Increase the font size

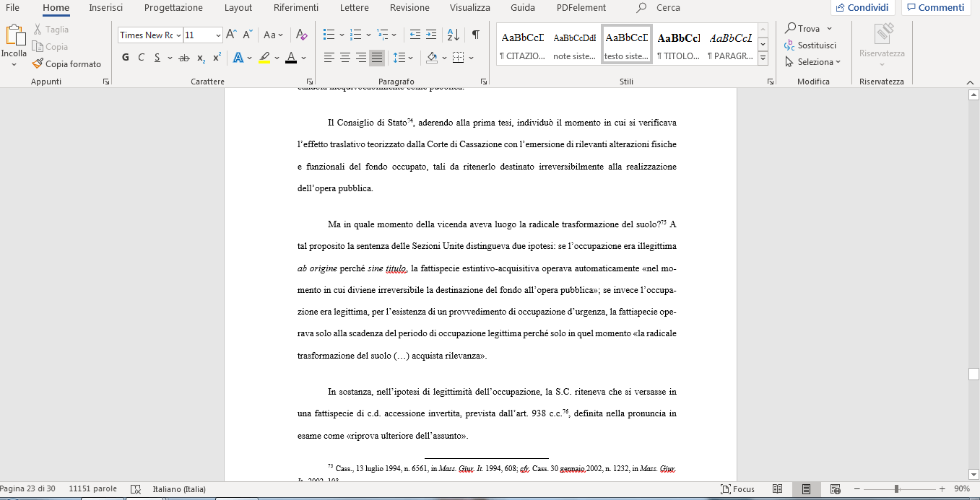(232, 35)
